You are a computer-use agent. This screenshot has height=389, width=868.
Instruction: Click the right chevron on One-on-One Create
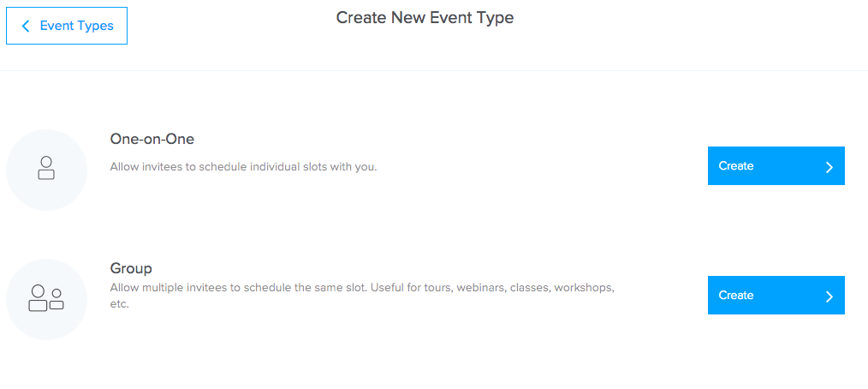point(829,167)
